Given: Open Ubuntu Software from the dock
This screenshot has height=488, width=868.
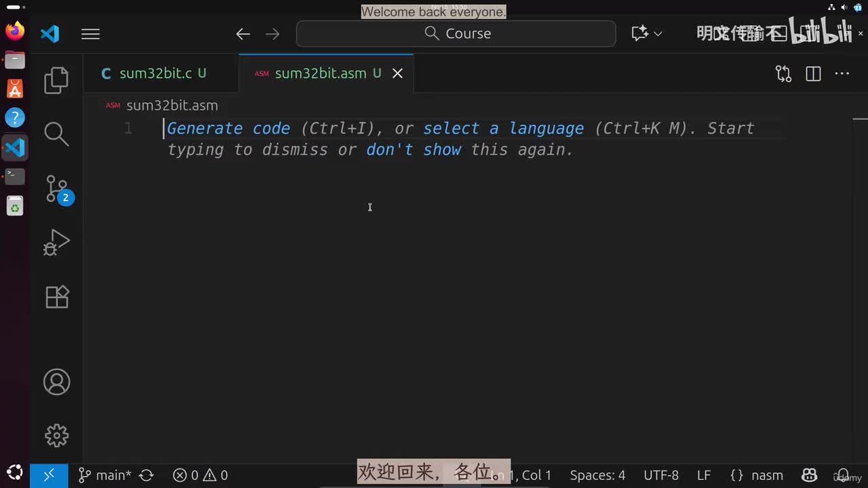Looking at the screenshot, I should tap(15, 89).
